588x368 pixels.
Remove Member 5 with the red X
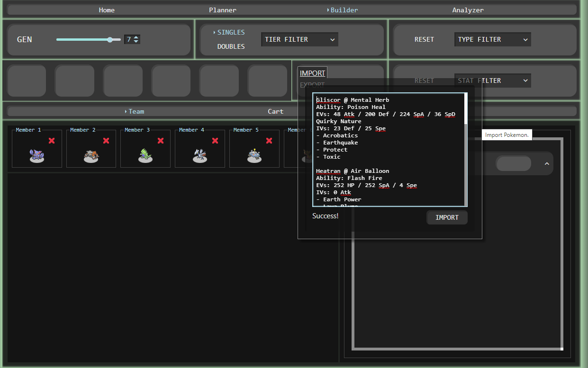pos(269,141)
